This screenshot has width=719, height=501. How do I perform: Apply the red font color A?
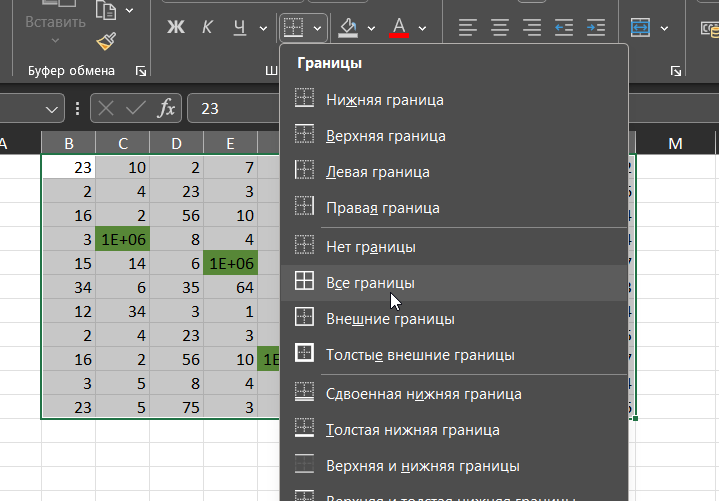[399, 27]
